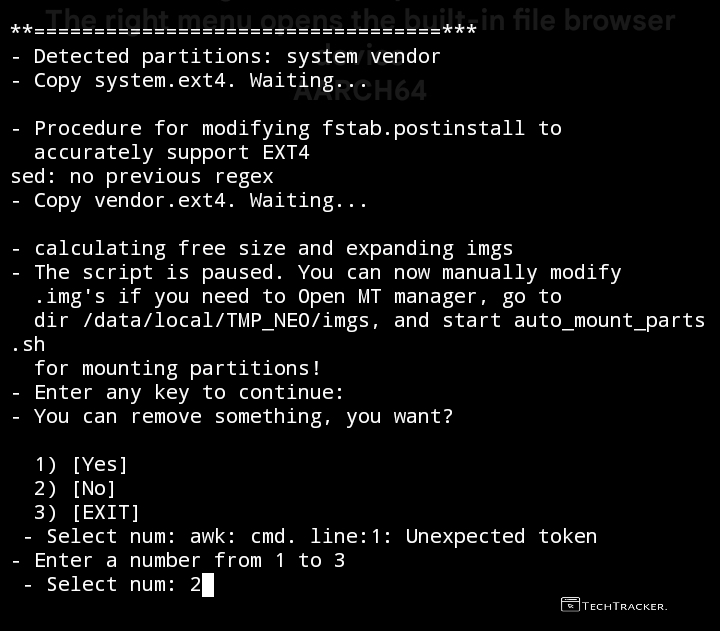Image resolution: width=720 pixels, height=631 pixels.
Task: Click the TechTracker watermark text
Action: [625, 605]
